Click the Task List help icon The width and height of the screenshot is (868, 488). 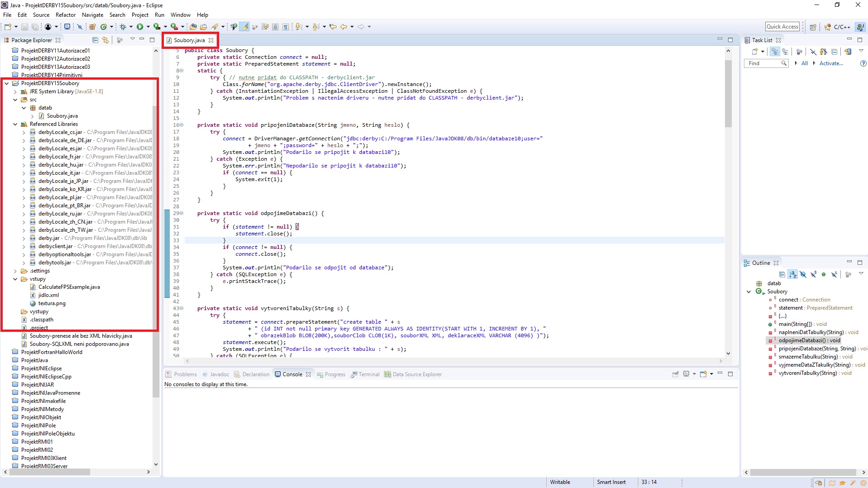click(x=863, y=63)
